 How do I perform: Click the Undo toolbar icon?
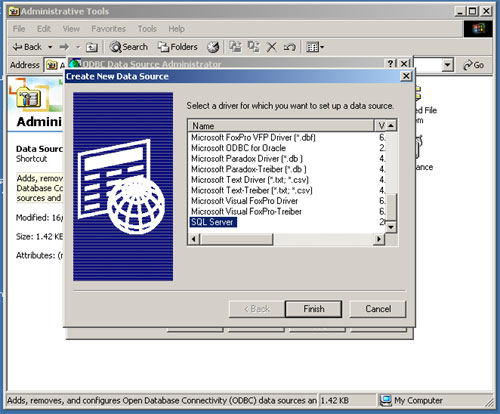click(289, 47)
